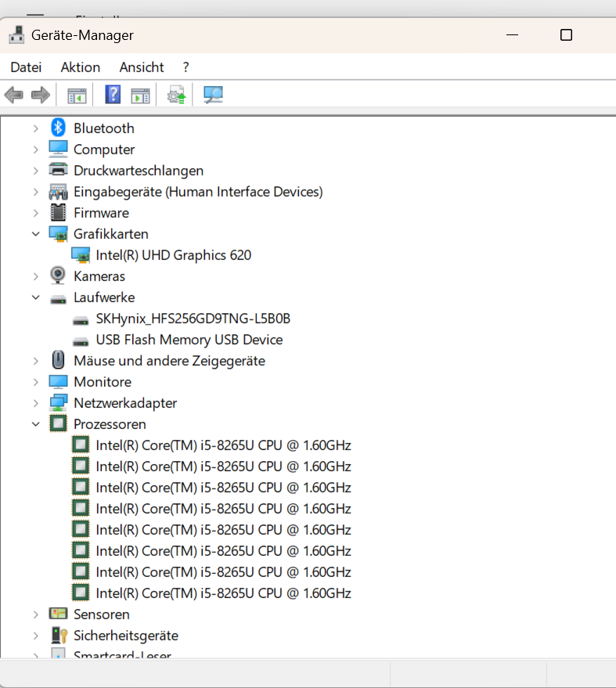Expand the Firmware node
The width and height of the screenshot is (616, 688).
pyautogui.click(x=35, y=213)
